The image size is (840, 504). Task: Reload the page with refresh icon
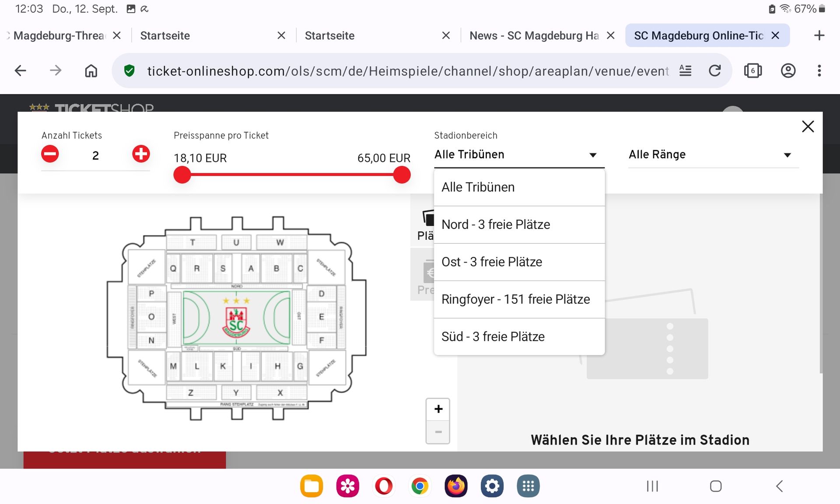[x=715, y=71]
